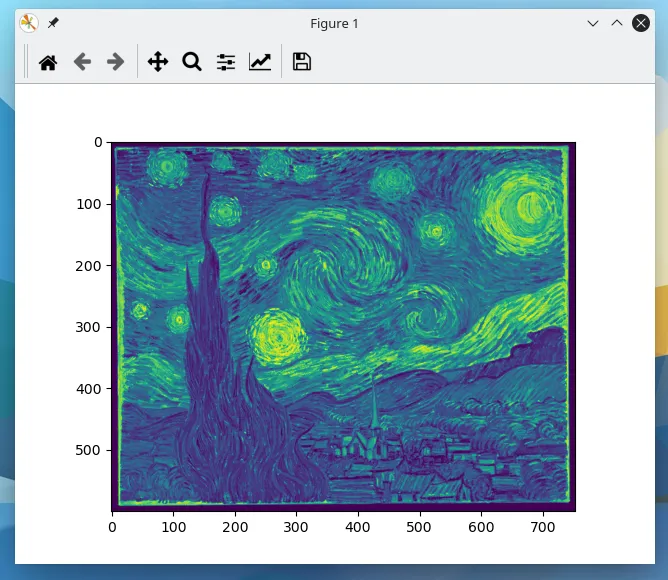
Task: Open window menu from matplotlib app icon
Action: coord(29,23)
